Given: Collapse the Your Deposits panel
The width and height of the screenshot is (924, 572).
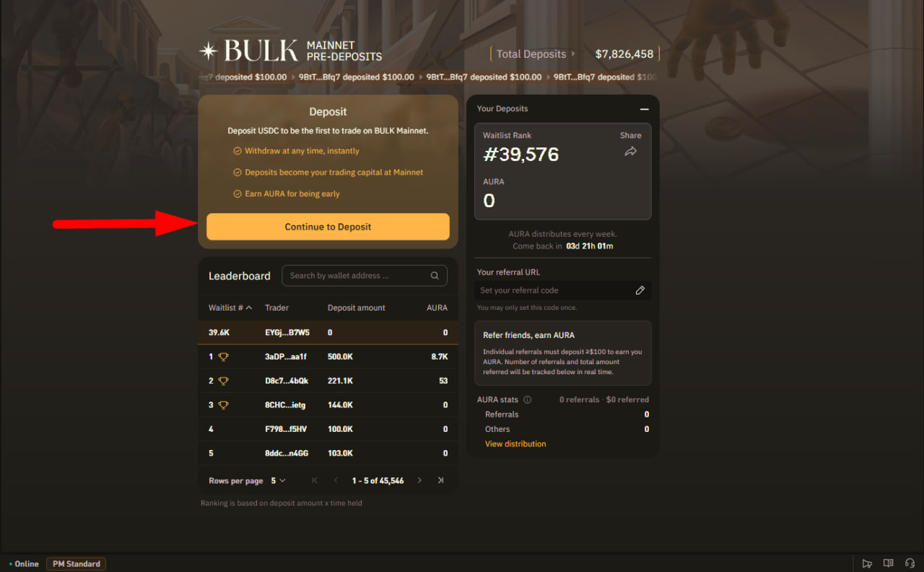Looking at the screenshot, I should 644,109.
